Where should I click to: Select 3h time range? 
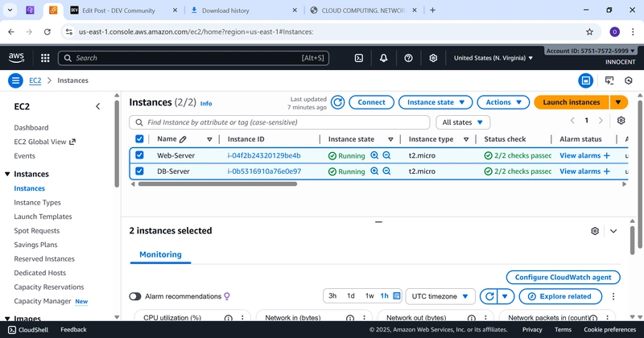332,295
